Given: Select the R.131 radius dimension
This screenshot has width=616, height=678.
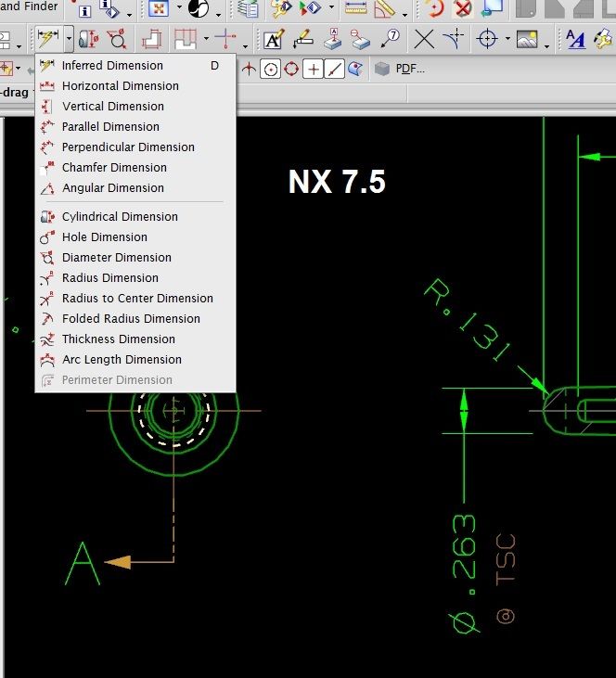Looking at the screenshot, I should tap(468, 320).
